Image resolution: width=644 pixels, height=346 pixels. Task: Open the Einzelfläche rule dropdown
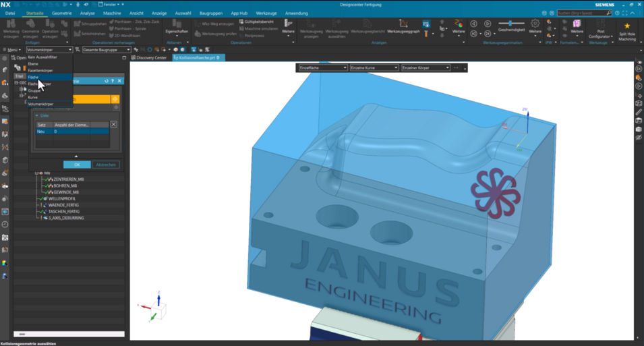323,68
